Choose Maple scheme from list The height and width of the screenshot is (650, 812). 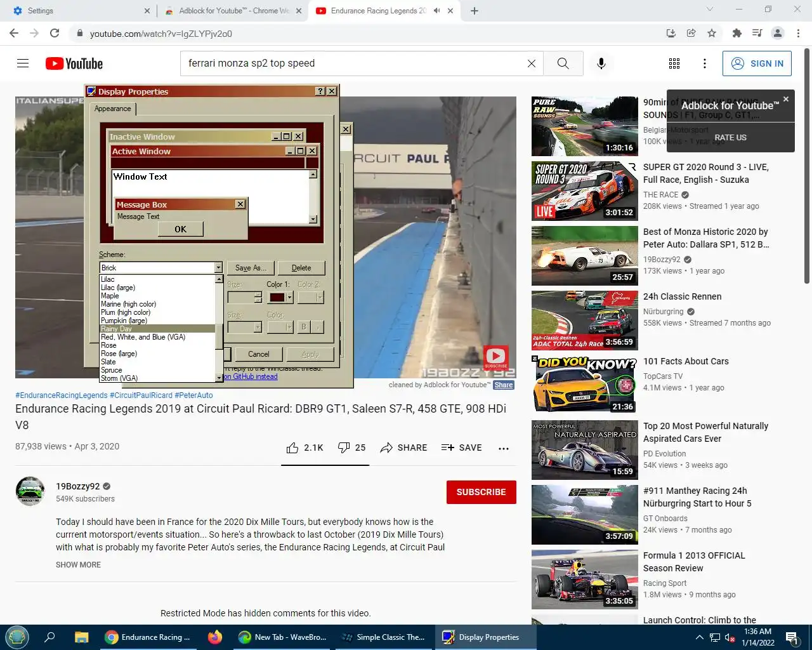click(157, 296)
